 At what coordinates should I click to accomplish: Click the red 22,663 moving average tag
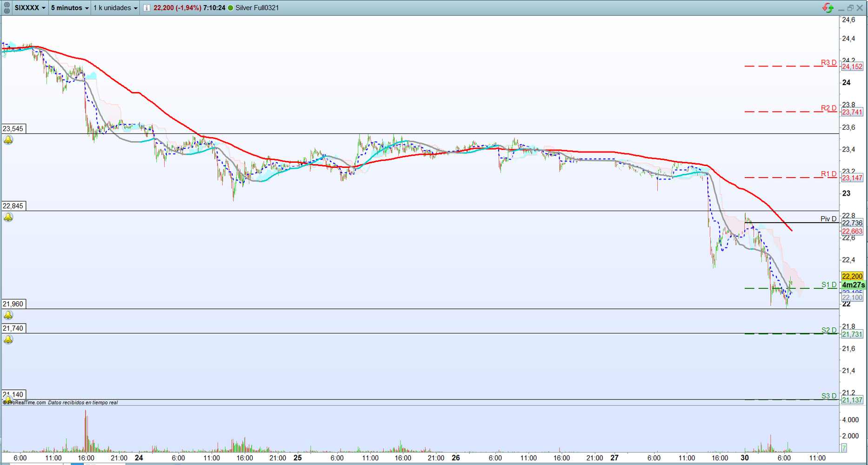point(852,231)
